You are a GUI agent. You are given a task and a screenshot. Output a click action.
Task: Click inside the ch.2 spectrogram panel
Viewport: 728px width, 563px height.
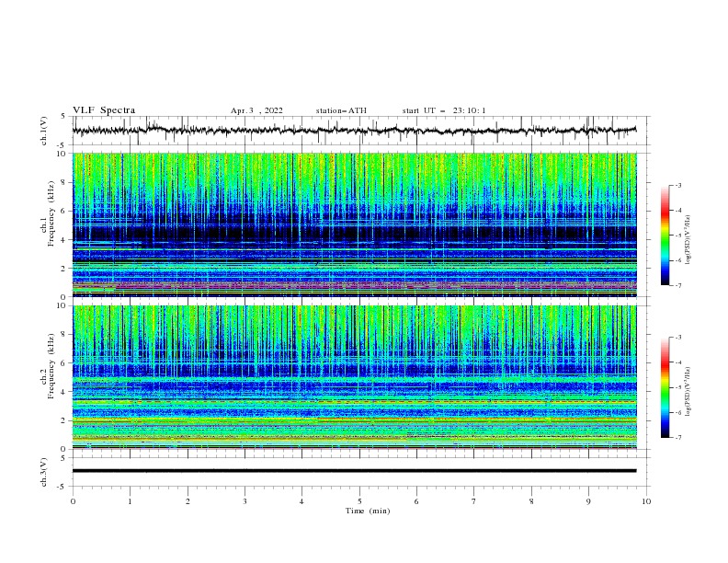click(x=355, y=377)
